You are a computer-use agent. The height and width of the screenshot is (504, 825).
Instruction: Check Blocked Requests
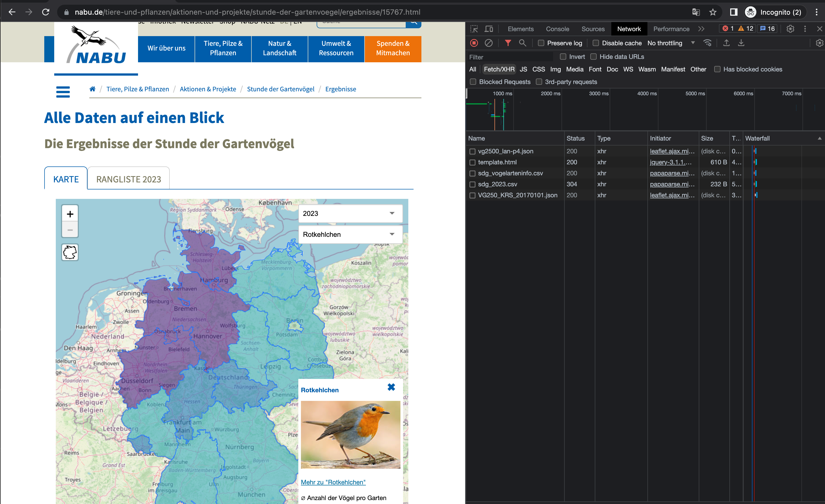tap(473, 82)
